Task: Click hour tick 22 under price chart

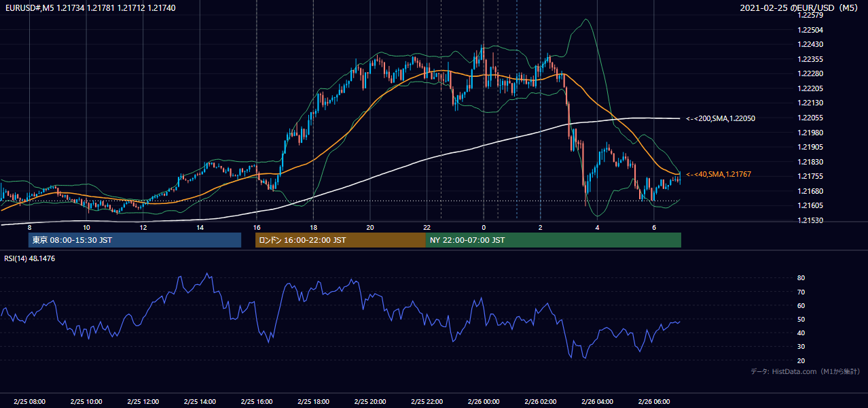Action: click(x=427, y=227)
